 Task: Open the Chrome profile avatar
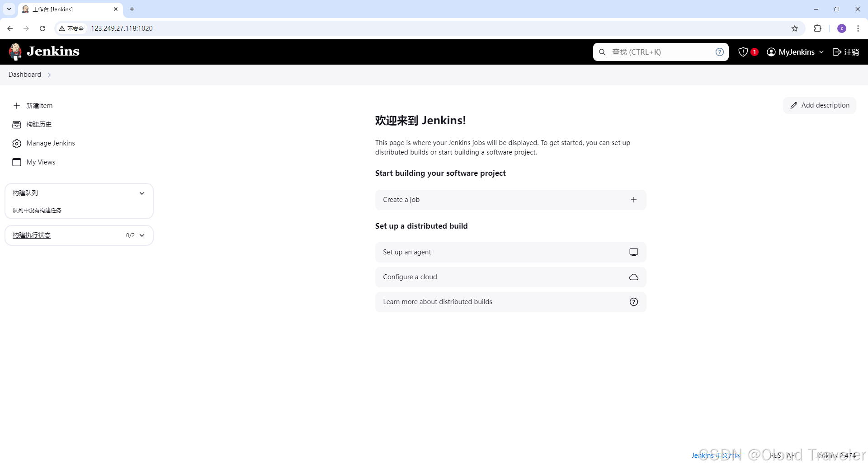tap(842, 28)
